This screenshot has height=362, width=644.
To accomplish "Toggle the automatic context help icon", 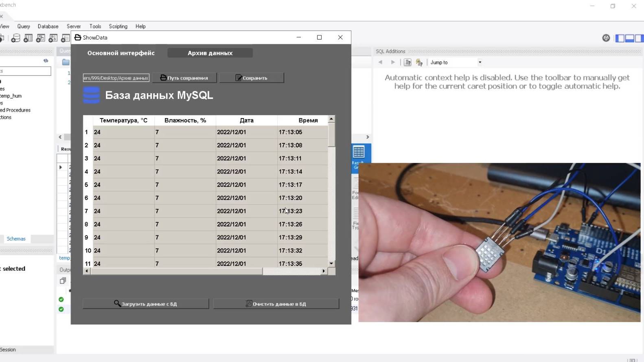I will pos(419,62).
